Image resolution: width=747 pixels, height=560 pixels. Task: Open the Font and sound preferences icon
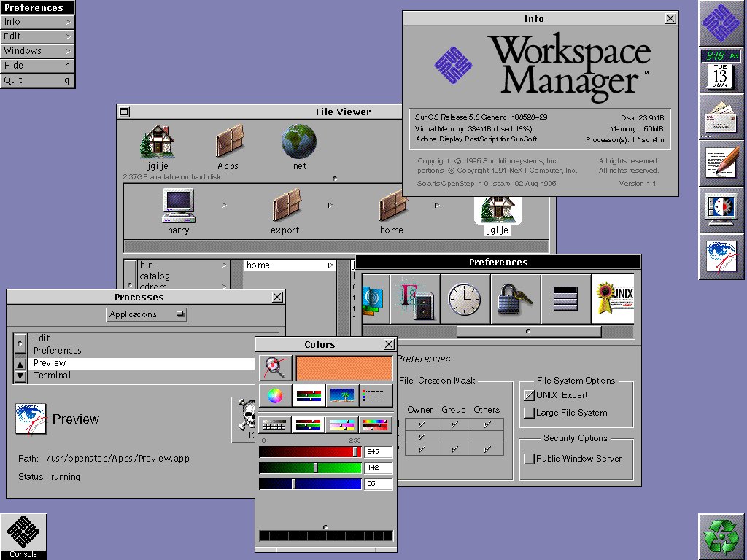415,299
